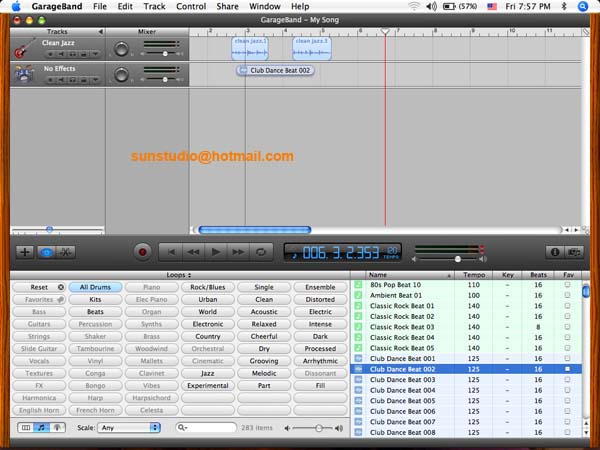Click the Clean Jazz guitar instrument icon
The image size is (600, 450).
point(24,49)
